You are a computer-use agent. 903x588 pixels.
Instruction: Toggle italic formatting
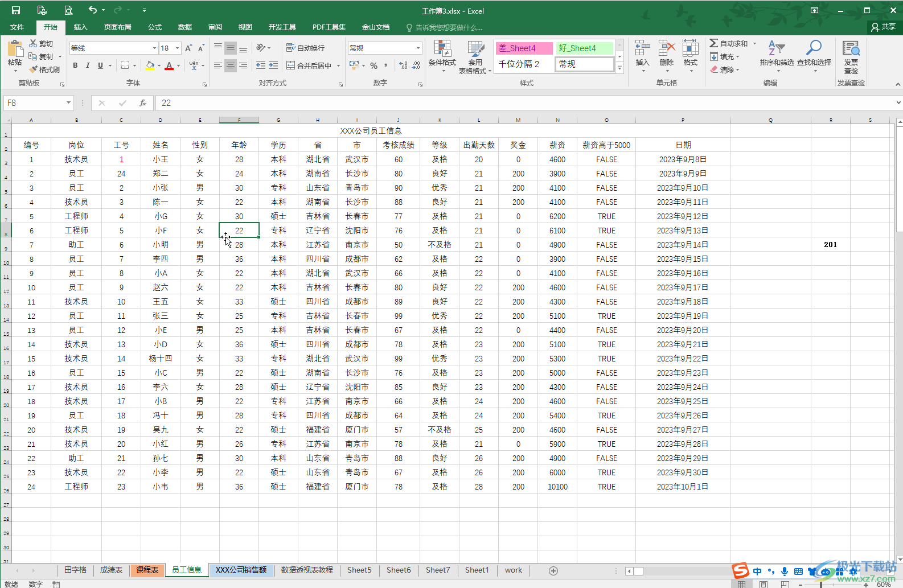point(88,65)
